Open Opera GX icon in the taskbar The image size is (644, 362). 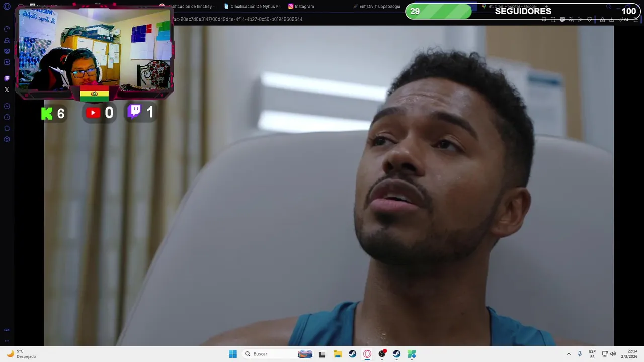367,354
